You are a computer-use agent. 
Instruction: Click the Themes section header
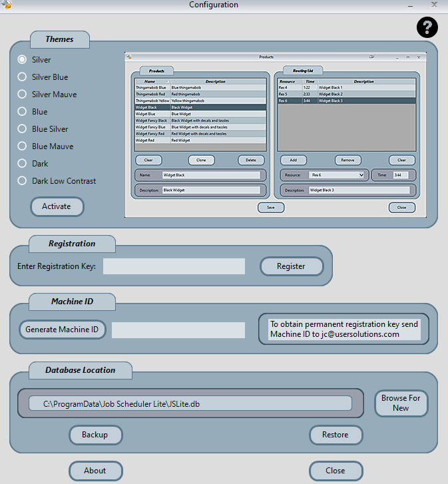coord(60,39)
